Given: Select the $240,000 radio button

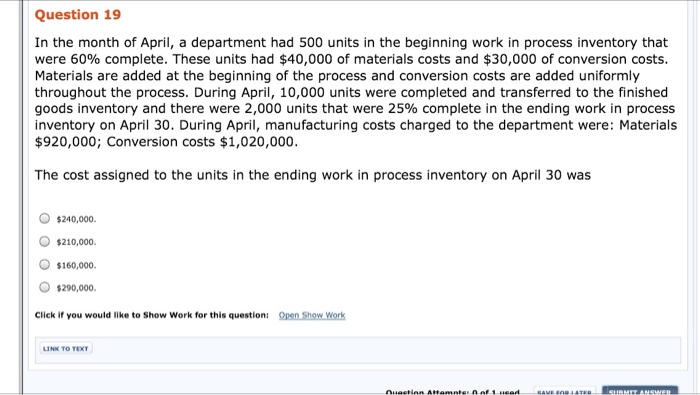Looking at the screenshot, I should (44, 218).
